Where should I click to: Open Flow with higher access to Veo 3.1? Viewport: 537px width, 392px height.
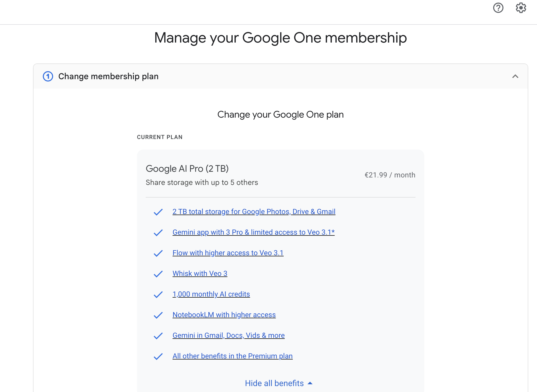(x=228, y=253)
